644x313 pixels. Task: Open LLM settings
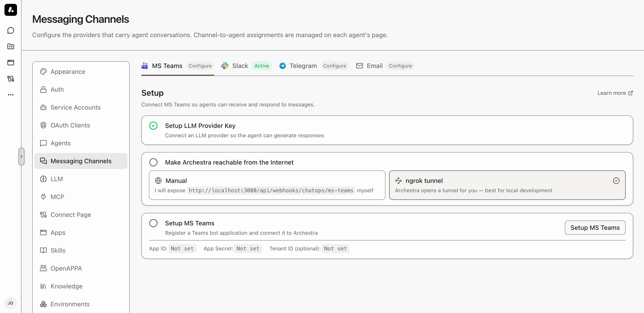[81, 179]
